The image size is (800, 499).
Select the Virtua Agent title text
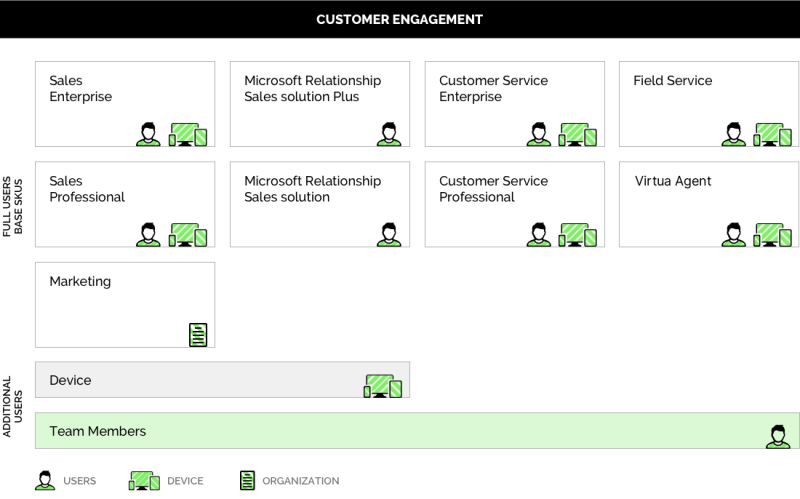(673, 181)
